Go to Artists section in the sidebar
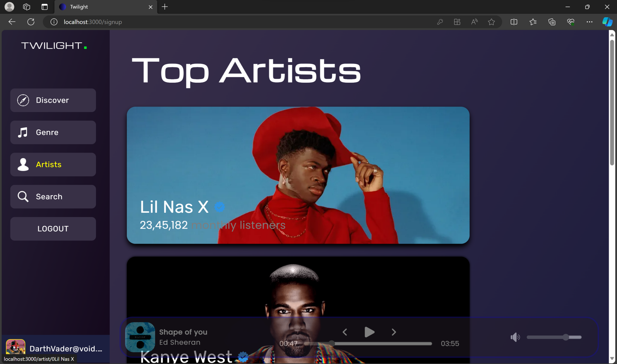The width and height of the screenshot is (617, 364). coord(53,165)
